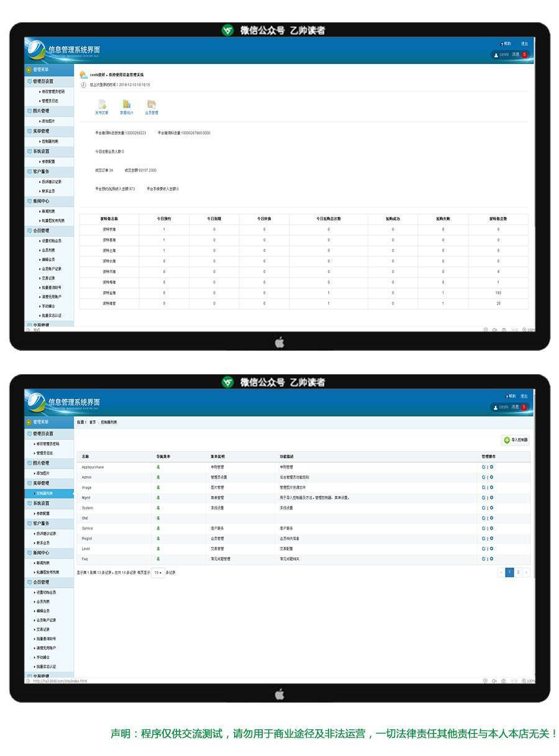Image resolution: width=559 pixels, height=756 pixels.
Task: Click refresh icon in Level row
Action: [x=483, y=549]
